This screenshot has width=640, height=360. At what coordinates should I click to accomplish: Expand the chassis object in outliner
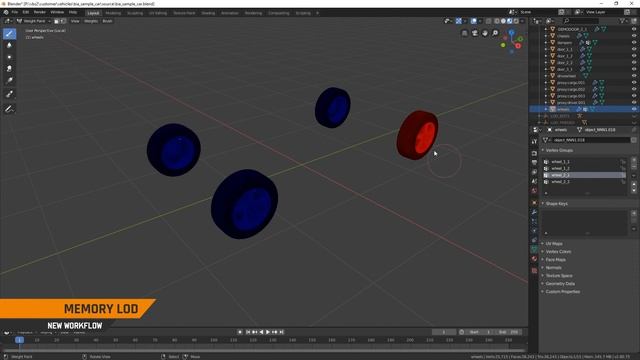tap(546, 36)
